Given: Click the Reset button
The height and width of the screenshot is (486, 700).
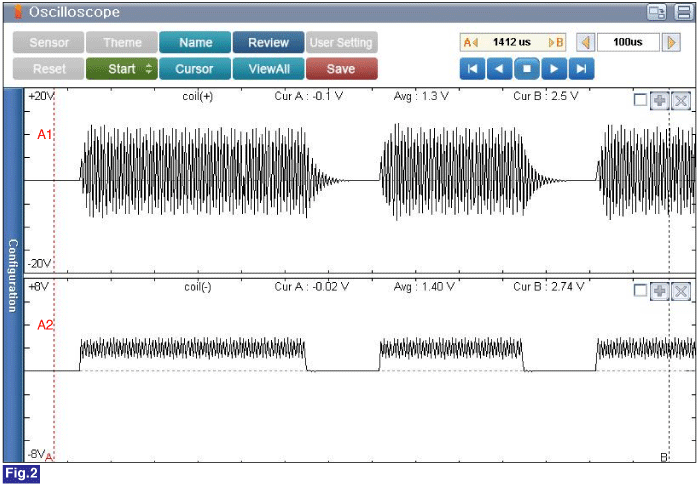Looking at the screenshot, I should tap(48, 69).
